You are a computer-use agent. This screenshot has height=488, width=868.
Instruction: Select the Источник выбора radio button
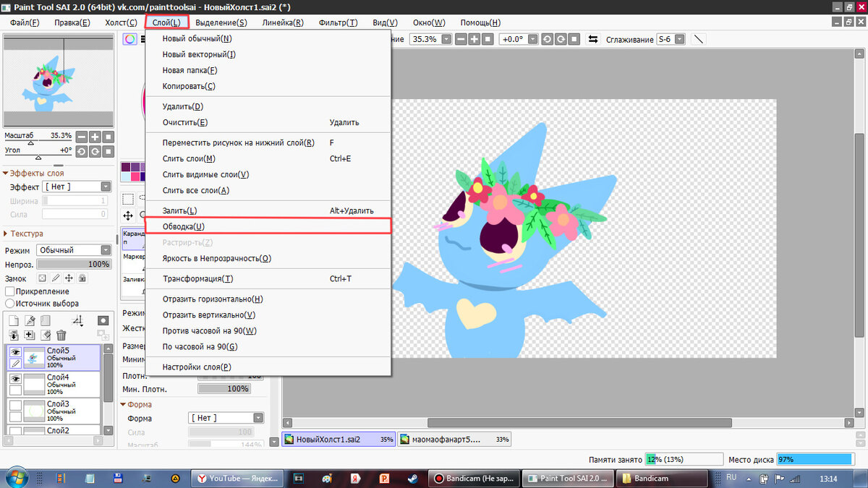point(10,304)
